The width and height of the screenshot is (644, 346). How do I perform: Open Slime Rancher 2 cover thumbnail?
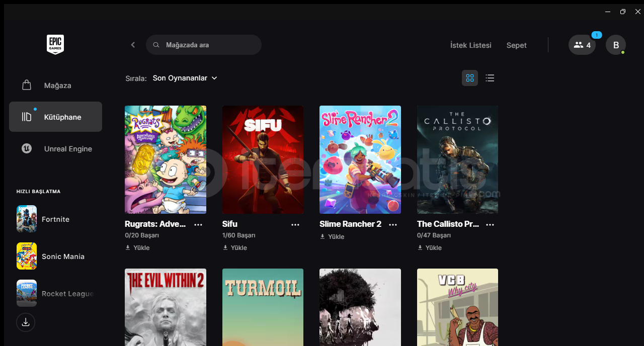(360, 159)
